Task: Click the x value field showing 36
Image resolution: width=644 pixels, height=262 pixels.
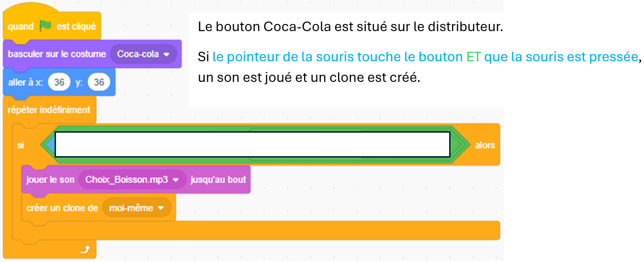Action: pos(59,82)
